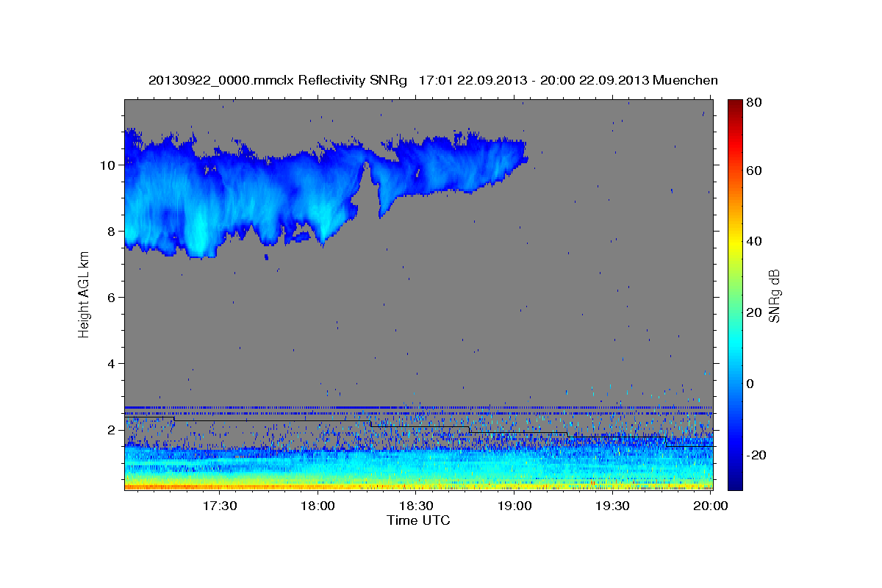Click the height tick label 6

point(112,298)
